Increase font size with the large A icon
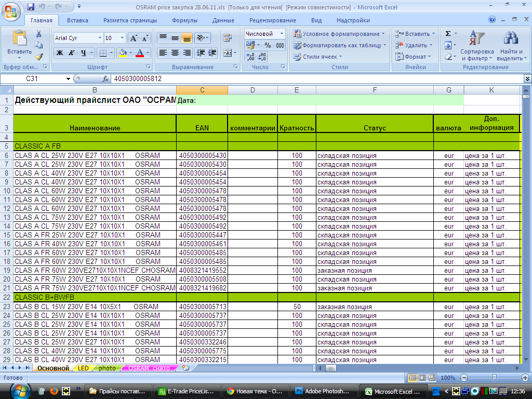This screenshot has height=399, width=532. tap(134, 38)
